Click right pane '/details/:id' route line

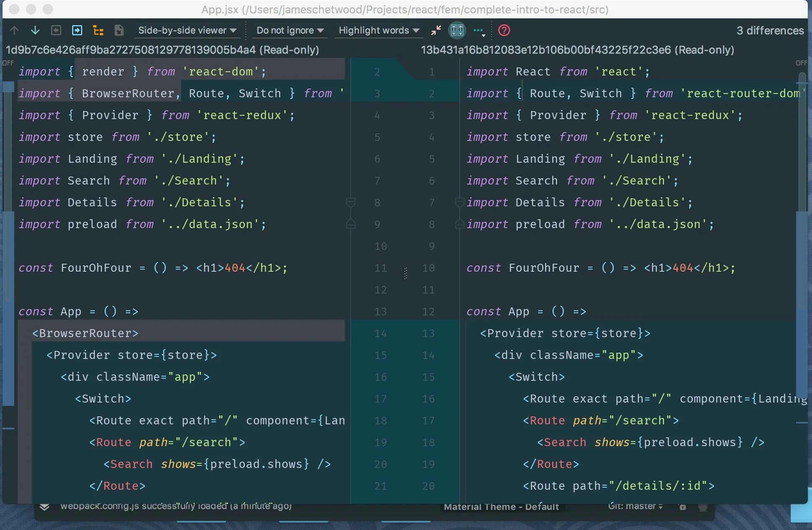point(619,486)
